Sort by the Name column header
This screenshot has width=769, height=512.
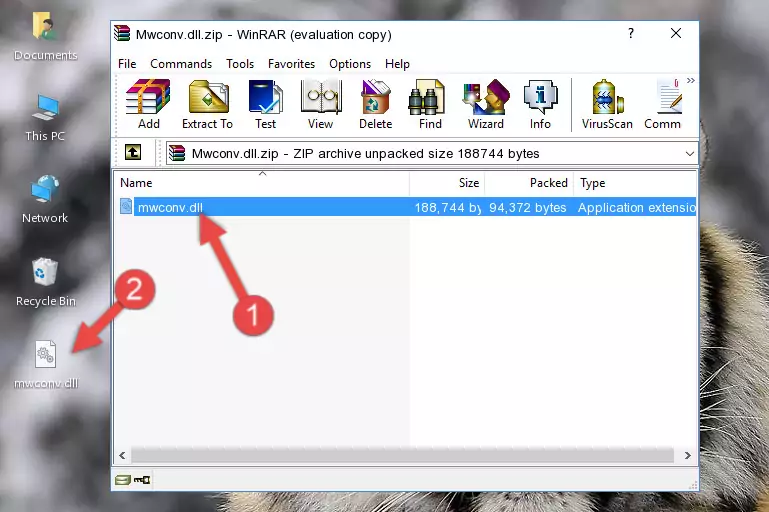pyautogui.click(x=262, y=183)
